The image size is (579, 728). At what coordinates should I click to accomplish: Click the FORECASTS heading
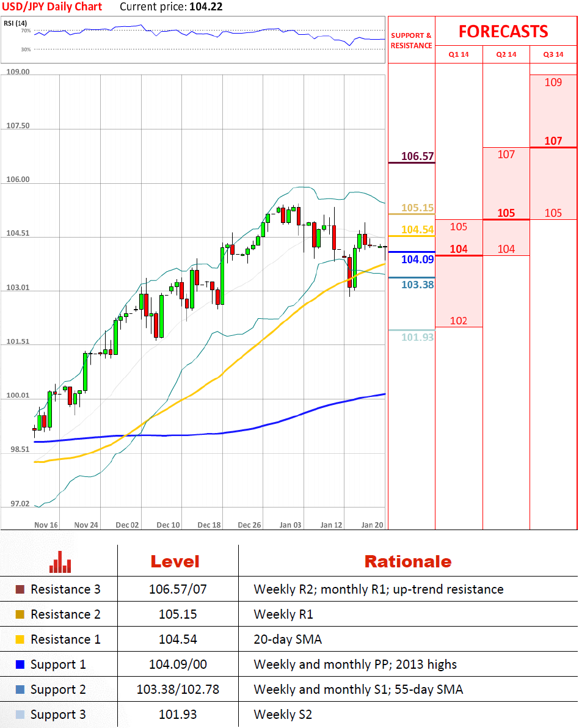coord(503,32)
